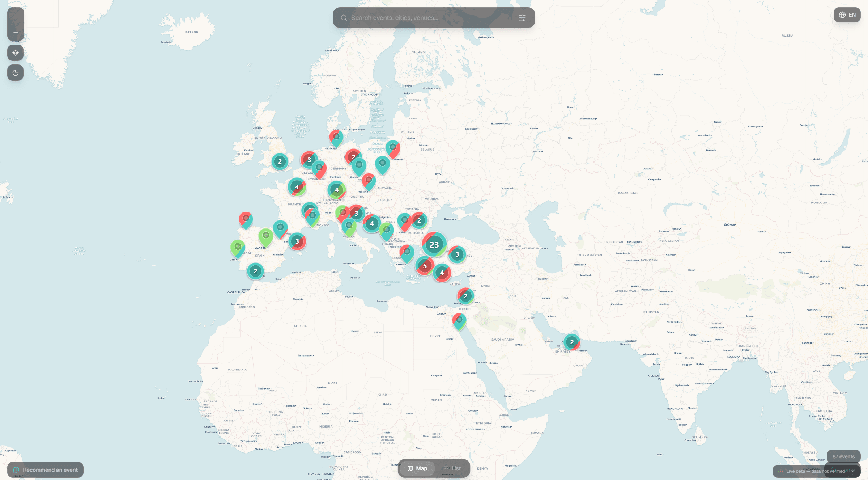Dismiss the Live beta notice
The width and height of the screenshot is (868, 480).
click(x=852, y=471)
